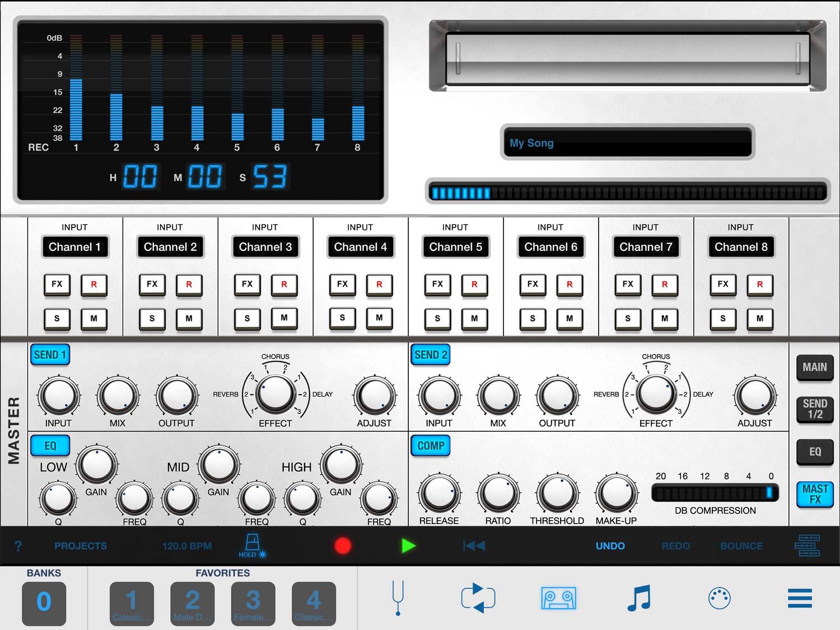Select the cassette tape recorder view
This screenshot has height=630, width=840.
click(558, 598)
